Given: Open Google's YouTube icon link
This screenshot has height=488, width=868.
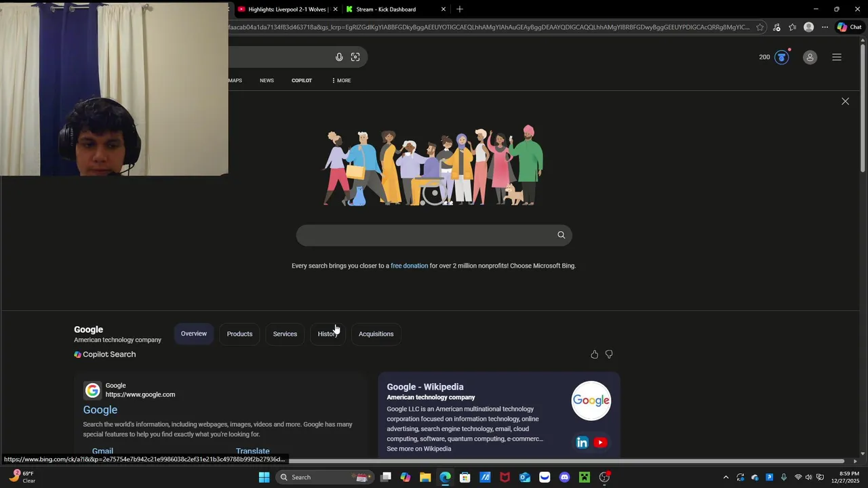Looking at the screenshot, I should click(x=600, y=443).
